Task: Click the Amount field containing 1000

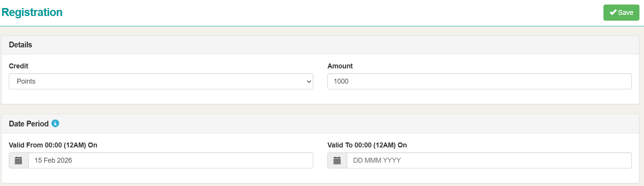Action: click(x=479, y=81)
